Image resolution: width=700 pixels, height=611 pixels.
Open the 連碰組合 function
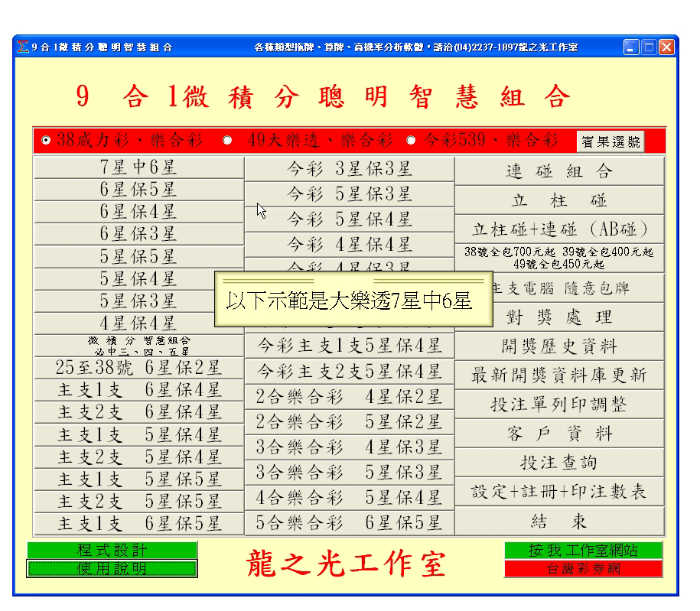[559, 171]
